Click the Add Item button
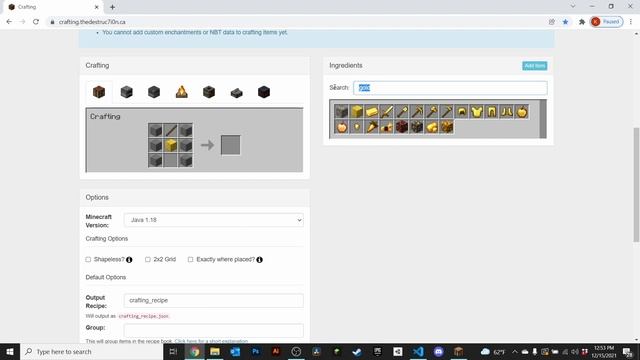Image resolution: width=640 pixels, height=360 pixels. [534, 66]
